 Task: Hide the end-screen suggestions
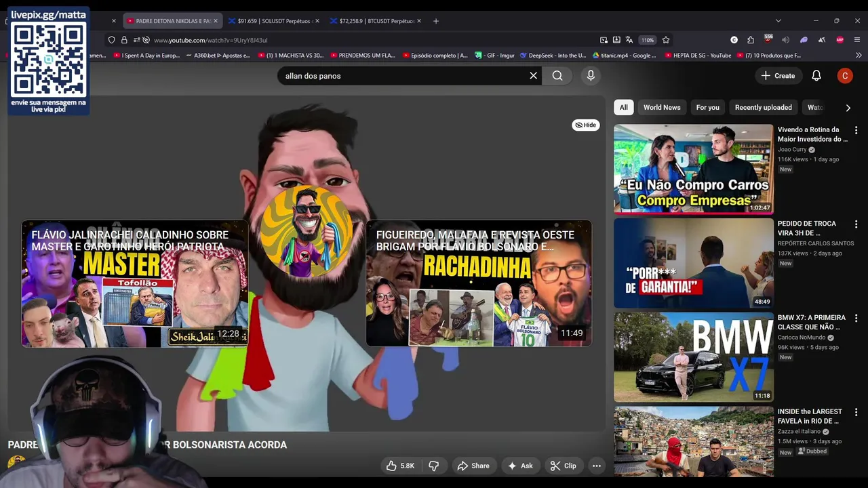pos(585,125)
